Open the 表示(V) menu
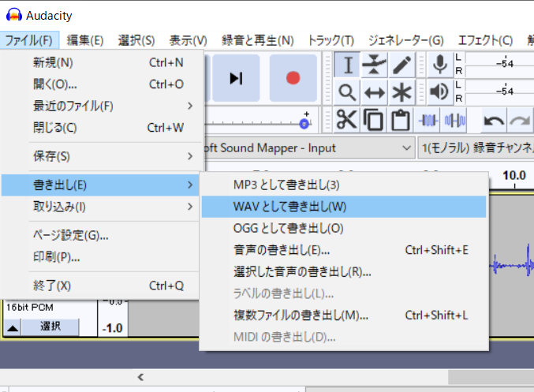 [189, 40]
